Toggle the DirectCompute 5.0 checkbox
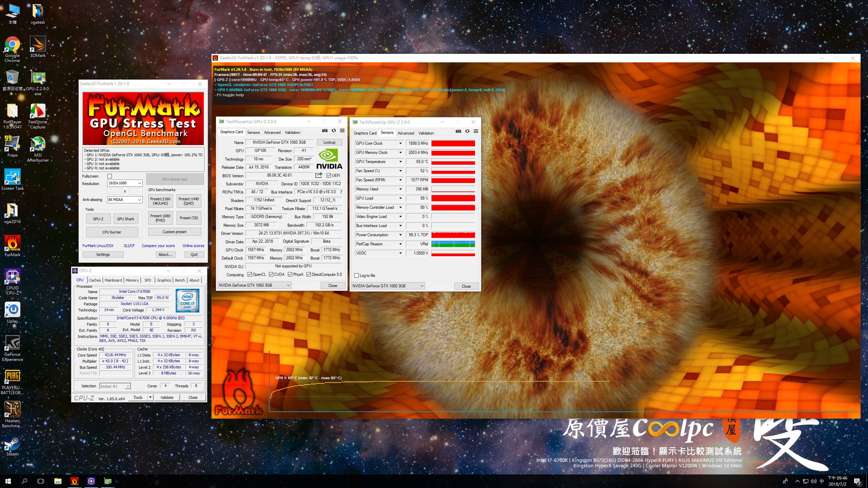868x488 pixels. pos(309,274)
